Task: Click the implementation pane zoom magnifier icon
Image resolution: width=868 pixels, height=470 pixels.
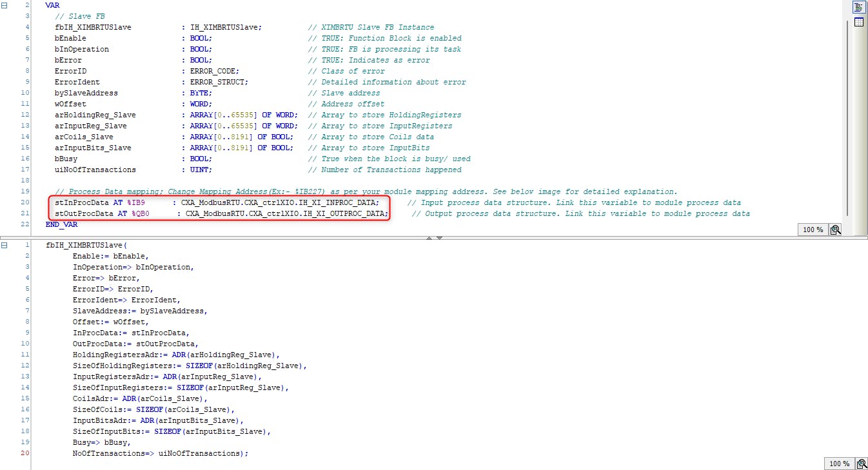Action: [861, 464]
